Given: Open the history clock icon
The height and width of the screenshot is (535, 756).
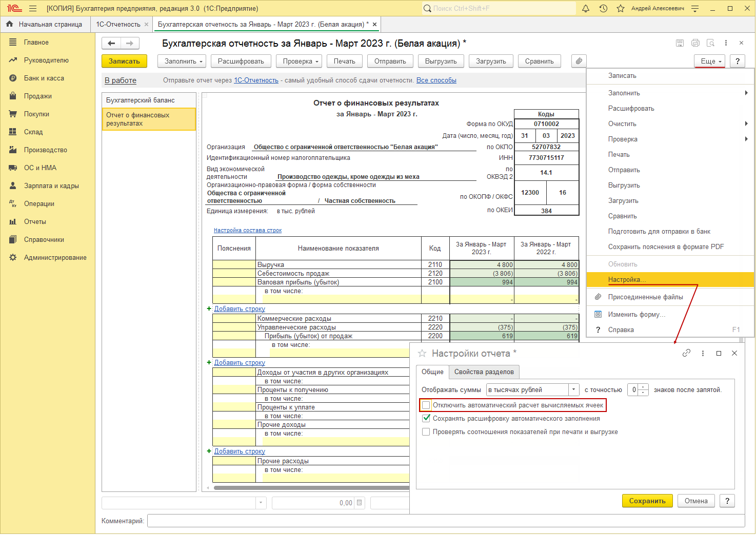Looking at the screenshot, I should (x=603, y=8).
